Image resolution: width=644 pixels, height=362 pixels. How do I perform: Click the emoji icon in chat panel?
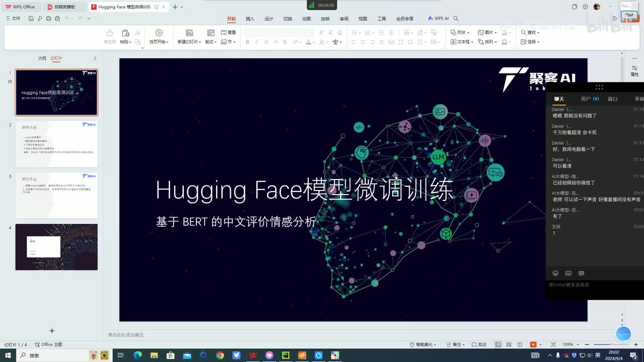point(555,274)
